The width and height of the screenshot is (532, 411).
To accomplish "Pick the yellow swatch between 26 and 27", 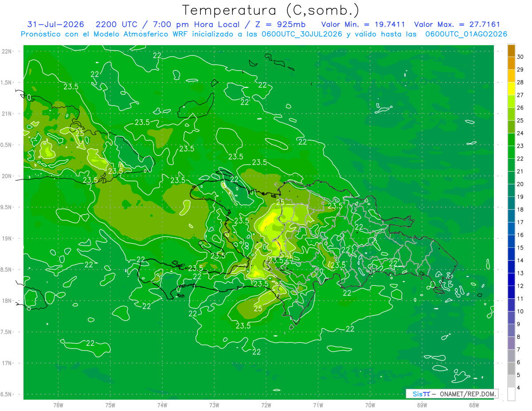I will (x=511, y=101).
